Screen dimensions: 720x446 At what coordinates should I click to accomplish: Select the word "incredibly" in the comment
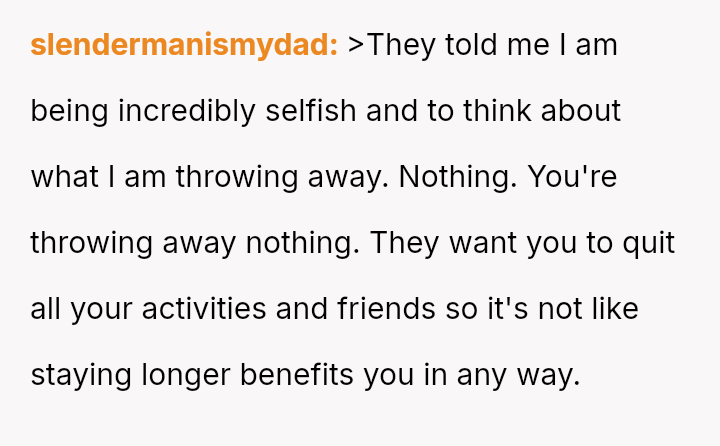(x=188, y=111)
